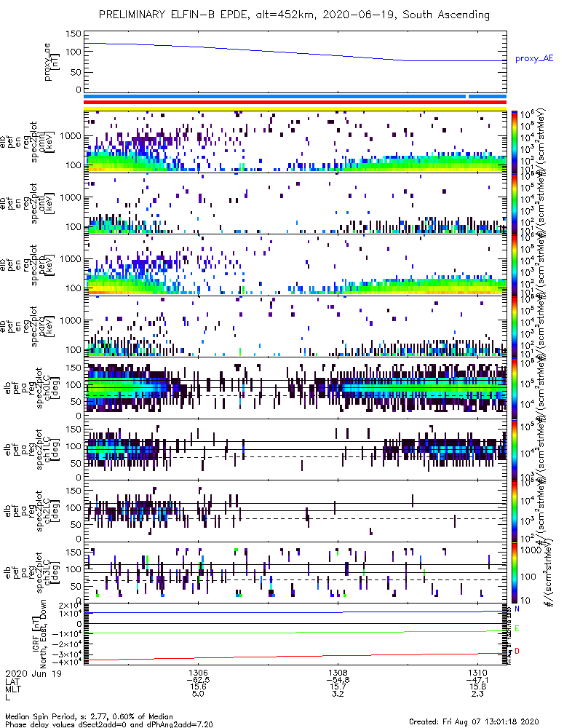Click the red Down line in IGRF panel
This screenshot has width=564, height=728.
(x=295, y=657)
